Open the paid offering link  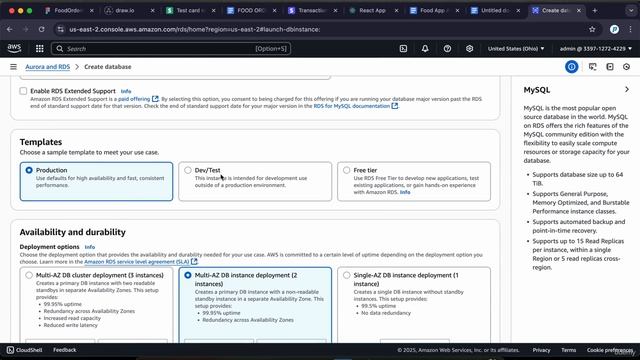138,99
